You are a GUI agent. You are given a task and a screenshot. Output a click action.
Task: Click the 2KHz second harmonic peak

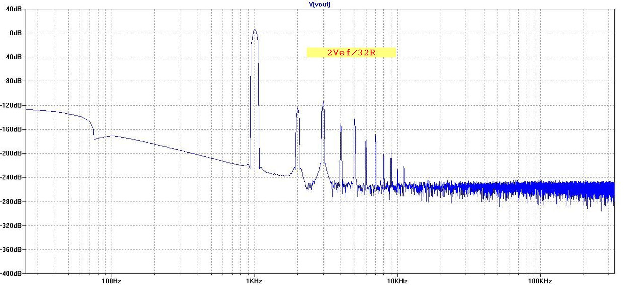(x=298, y=108)
